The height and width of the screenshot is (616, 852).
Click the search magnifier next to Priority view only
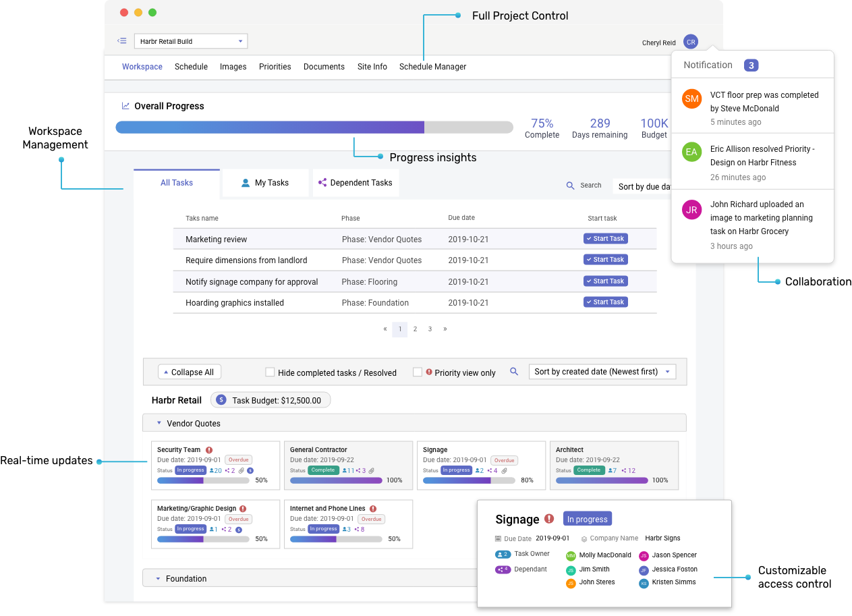[514, 372]
